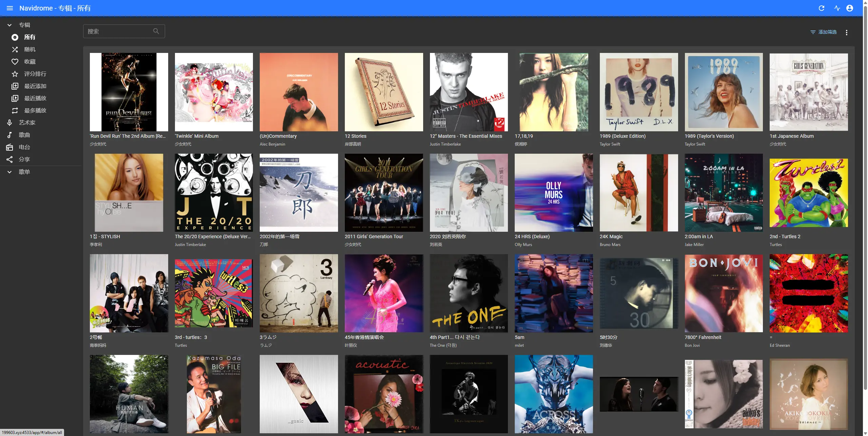Open 艺术家 via microphone icon

coord(9,123)
